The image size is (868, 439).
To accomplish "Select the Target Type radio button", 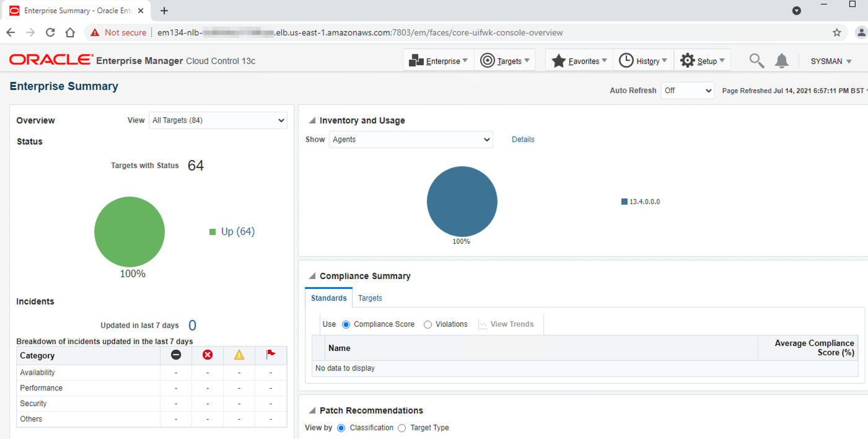I will click(x=401, y=428).
